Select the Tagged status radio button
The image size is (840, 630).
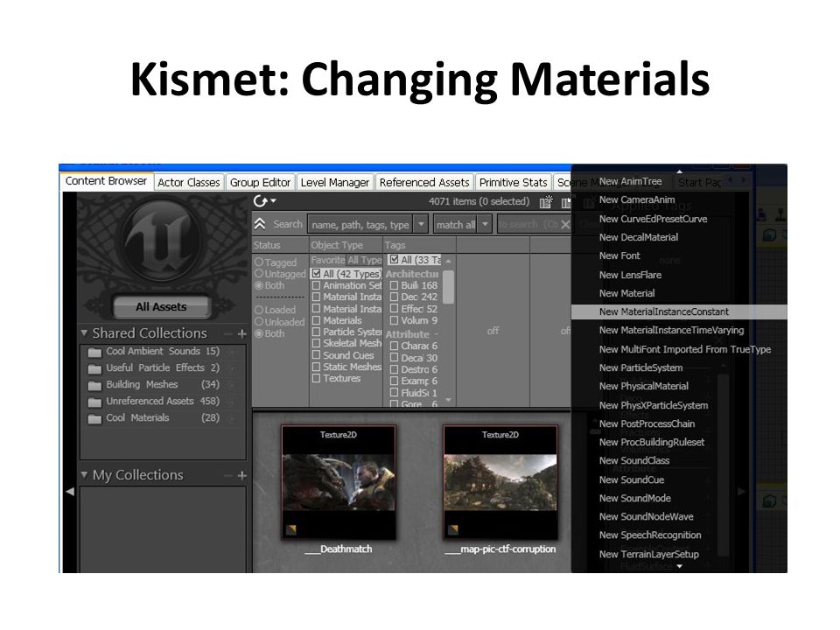coord(259,262)
